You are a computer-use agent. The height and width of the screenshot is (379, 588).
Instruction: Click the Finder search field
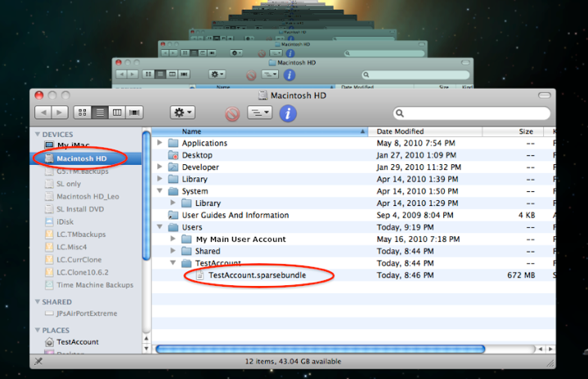pos(472,113)
